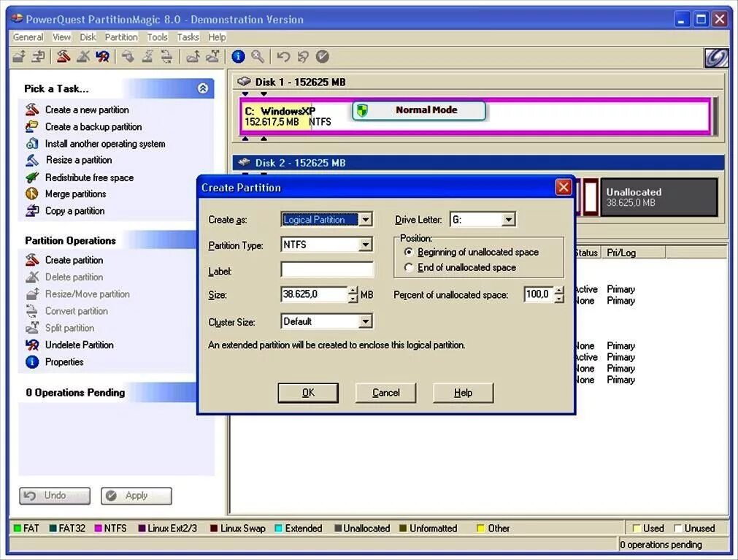Decrease the Size value with down arrow
738x560 pixels.
pos(353,299)
